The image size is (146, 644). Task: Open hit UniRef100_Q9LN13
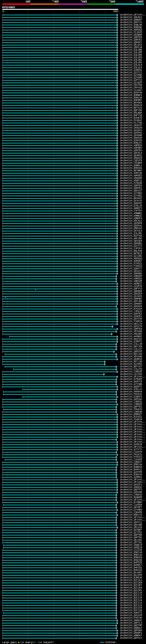pyautogui.click(x=131, y=18)
